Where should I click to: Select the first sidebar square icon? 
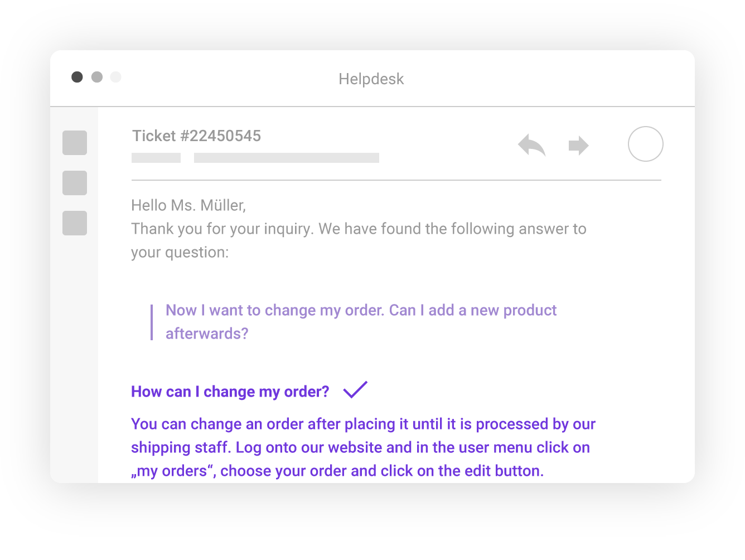click(75, 143)
